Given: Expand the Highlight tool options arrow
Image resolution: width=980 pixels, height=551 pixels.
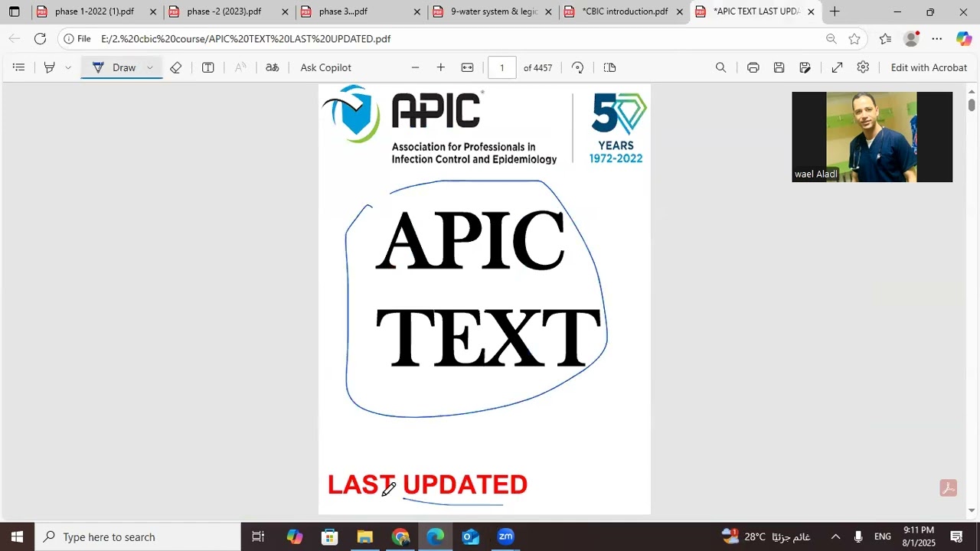Looking at the screenshot, I should coord(68,67).
